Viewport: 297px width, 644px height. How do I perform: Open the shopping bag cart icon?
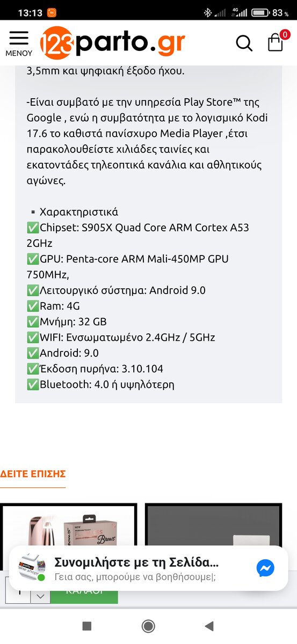point(275,43)
